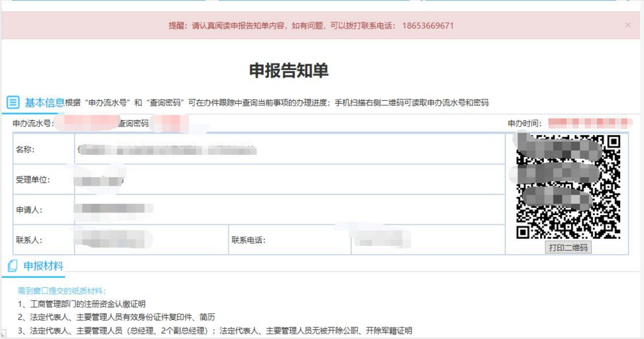This screenshot has height=339, width=644.
Task: Click the 名称 value cell
Action: coord(290,149)
